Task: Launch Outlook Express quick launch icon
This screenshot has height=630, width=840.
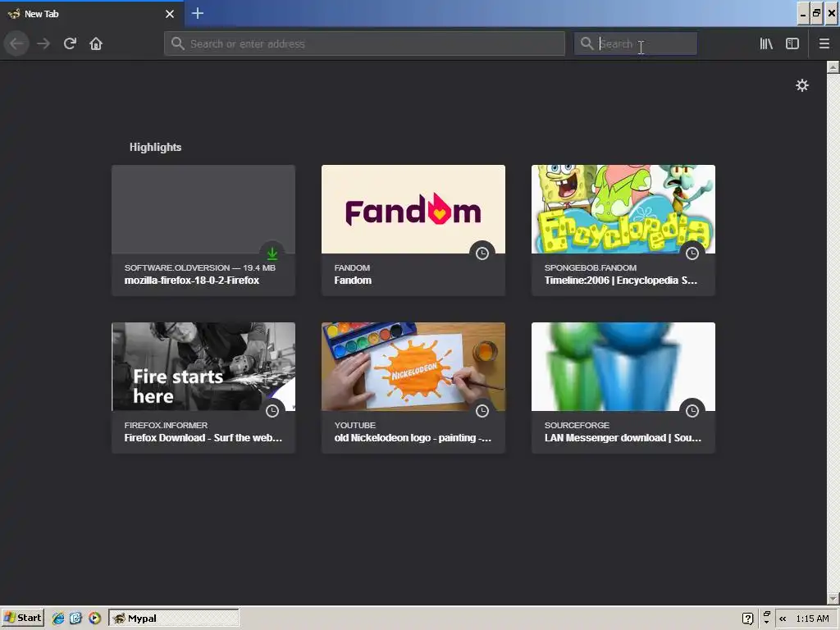Action: [x=75, y=619]
